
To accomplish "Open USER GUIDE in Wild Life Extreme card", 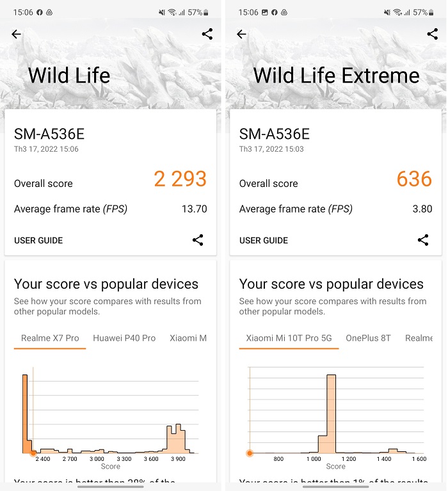I will pyautogui.click(x=264, y=241).
